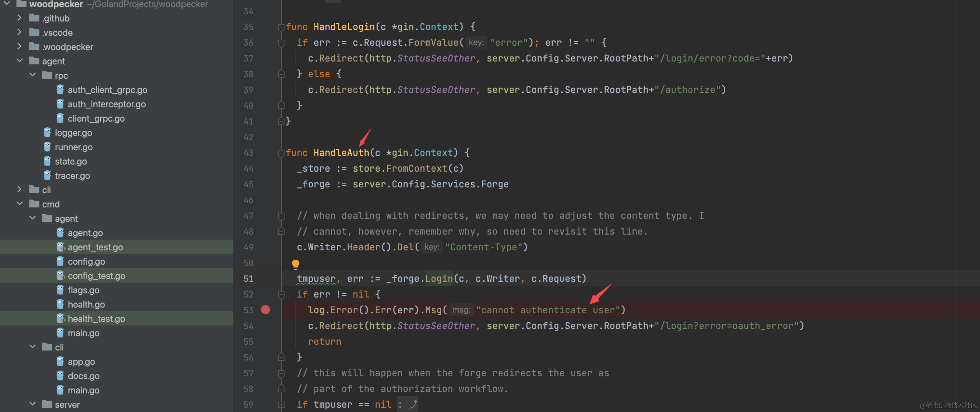Click the "cannot authenticate user" string
The image size is (980, 412).
548,310
